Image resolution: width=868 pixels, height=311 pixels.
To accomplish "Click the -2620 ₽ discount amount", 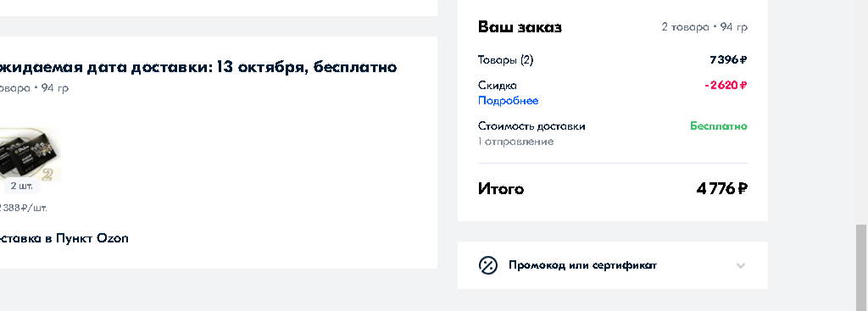I will tap(726, 86).
